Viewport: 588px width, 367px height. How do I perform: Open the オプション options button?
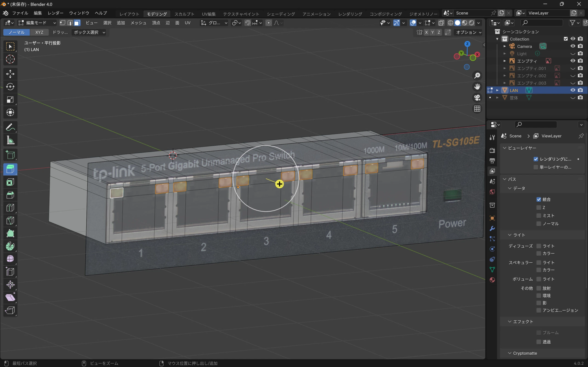(468, 32)
